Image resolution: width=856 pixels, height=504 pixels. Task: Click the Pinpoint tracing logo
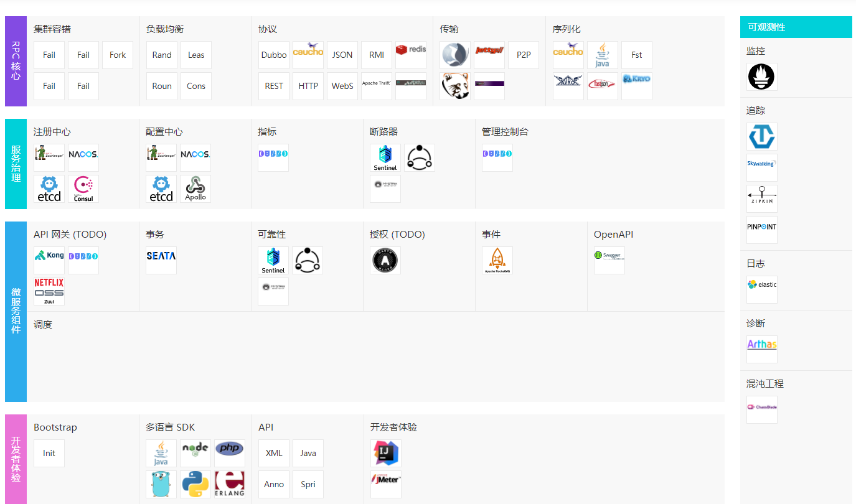click(x=762, y=230)
